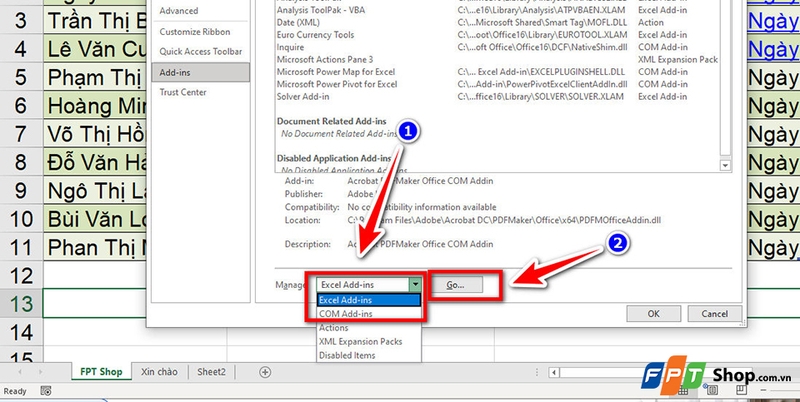Click the cell starting with Phan Thị
The height and width of the screenshot is (402, 800).
pos(96,247)
